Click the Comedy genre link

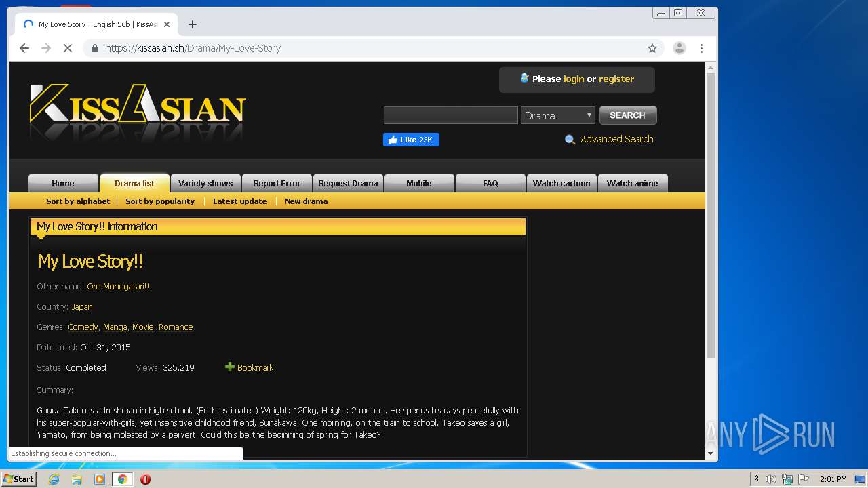83,327
